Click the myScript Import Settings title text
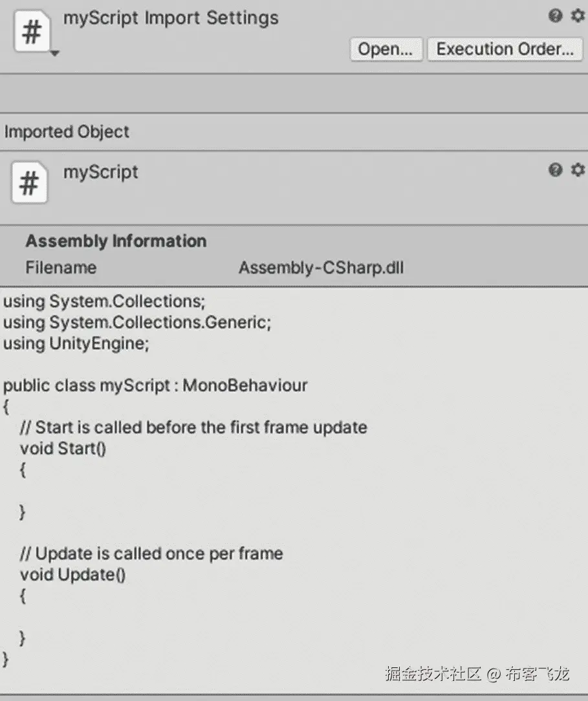 tap(171, 18)
